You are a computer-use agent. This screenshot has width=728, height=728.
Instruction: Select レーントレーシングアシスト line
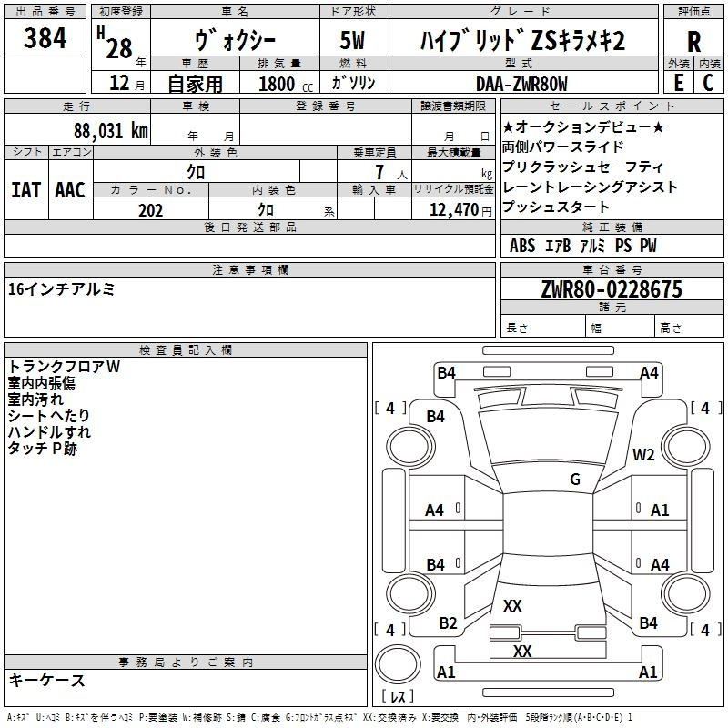point(590,187)
